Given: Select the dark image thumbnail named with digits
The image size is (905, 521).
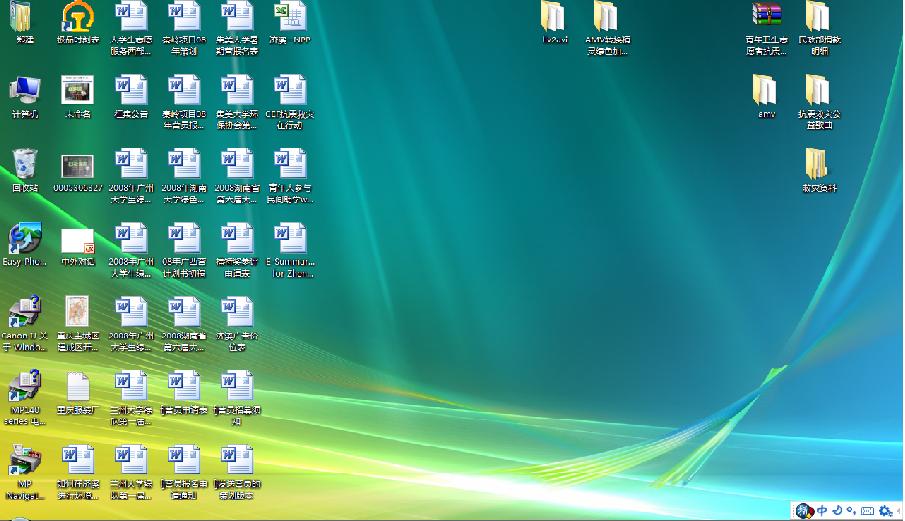Looking at the screenshot, I should click(78, 167).
